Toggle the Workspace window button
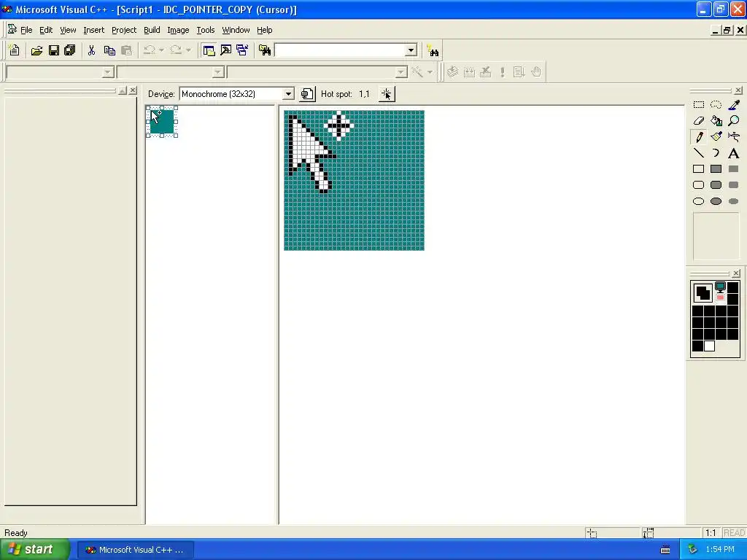The height and width of the screenshot is (560, 747). coord(209,50)
